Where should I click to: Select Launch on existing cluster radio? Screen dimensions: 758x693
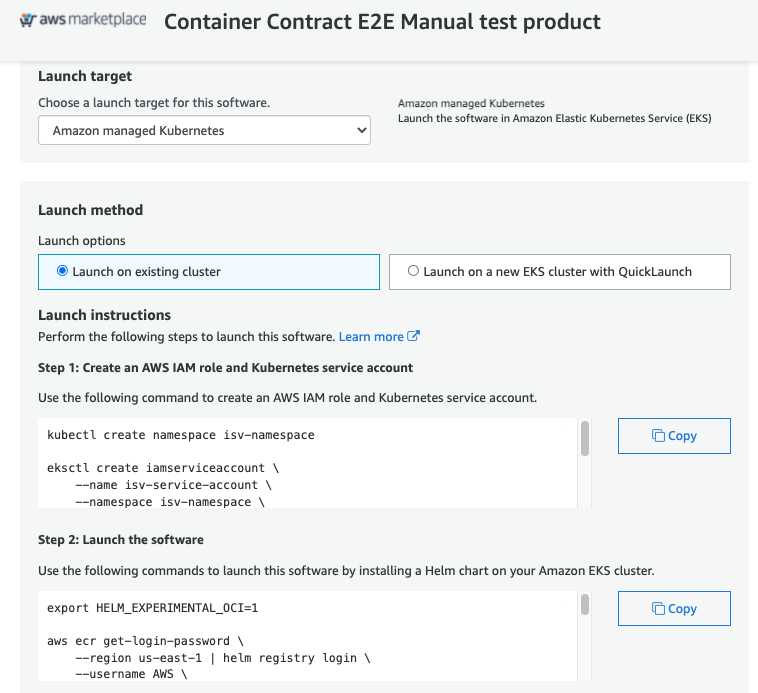pyautogui.click(x=63, y=271)
